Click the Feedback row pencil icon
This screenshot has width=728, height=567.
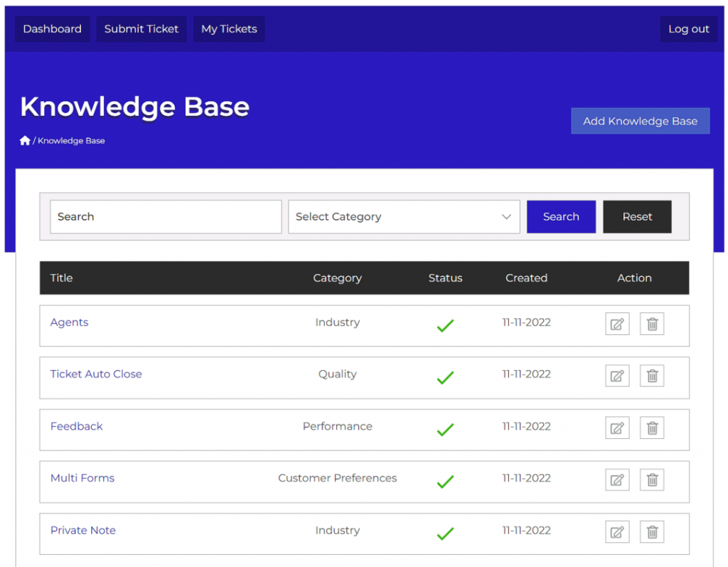coord(616,428)
